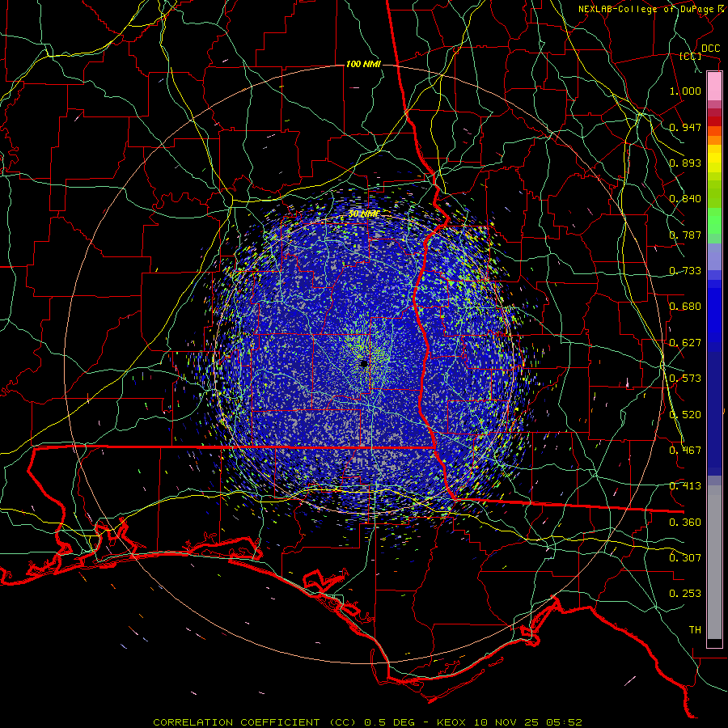Image resolution: width=728 pixels, height=728 pixels.
Task: Pick the yellow segment of the color bar
Action: (714, 159)
